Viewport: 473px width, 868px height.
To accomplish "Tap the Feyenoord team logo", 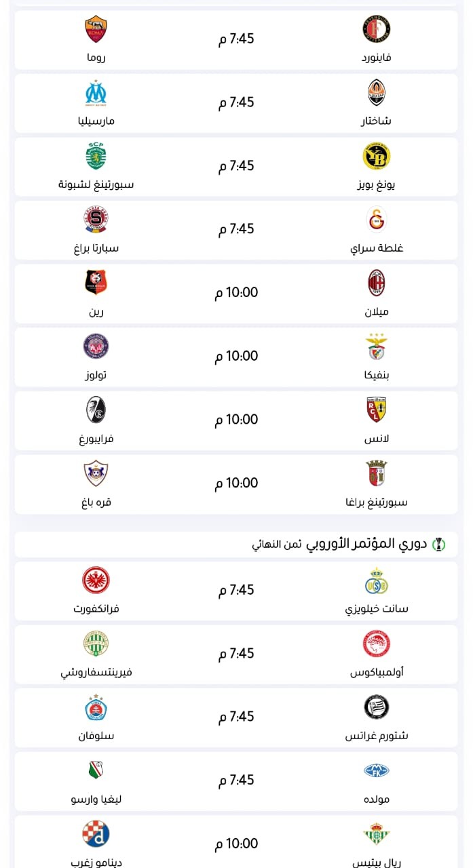I will [x=377, y=30].
